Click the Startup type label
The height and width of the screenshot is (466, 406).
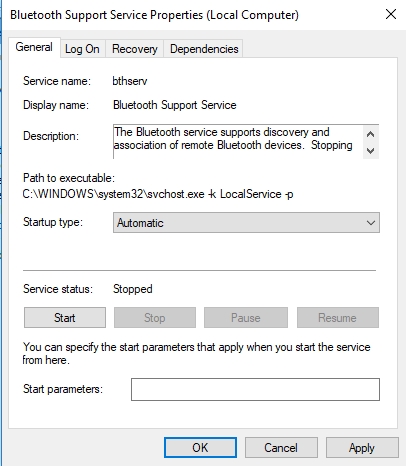pyautogui.click(x=53, y=222)
